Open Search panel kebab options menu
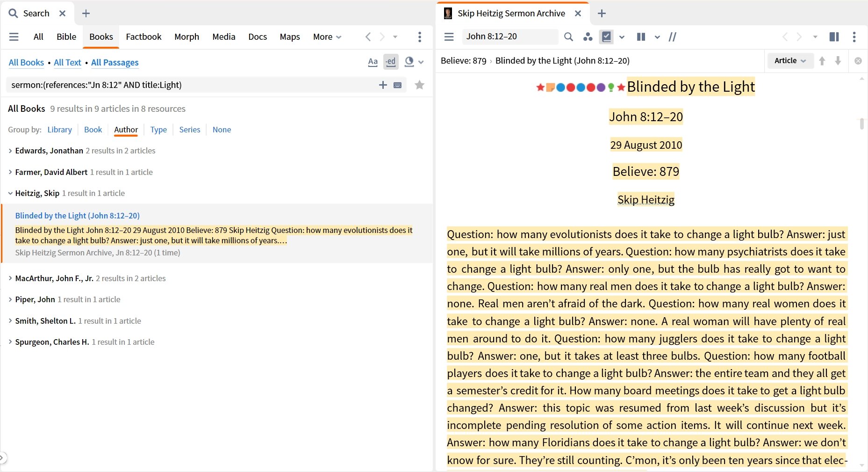868x472 pixels. (x=420, y=36)
